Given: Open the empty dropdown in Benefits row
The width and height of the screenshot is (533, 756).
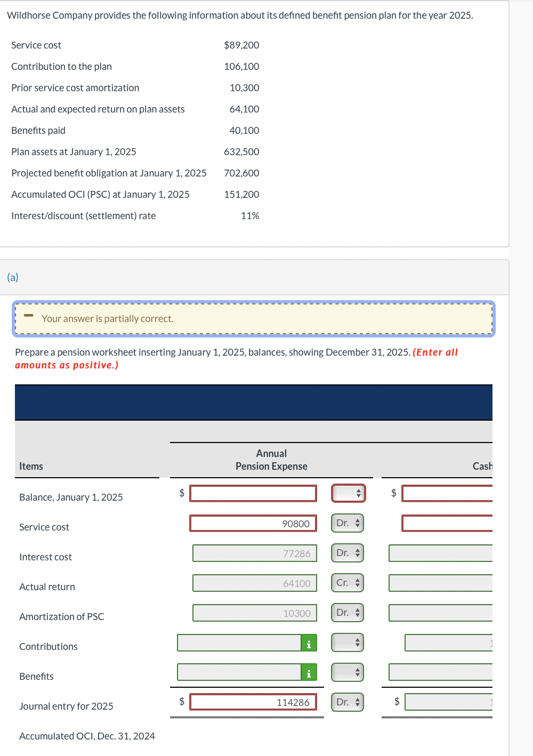Looking at the screenshot, I should pyautogui.click(x=348, y=672).
